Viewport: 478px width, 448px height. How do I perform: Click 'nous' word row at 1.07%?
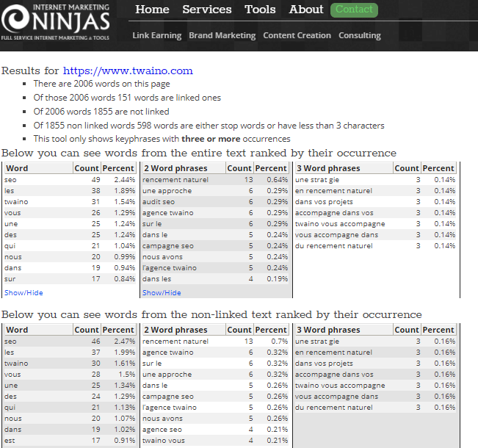click(70, 419)
